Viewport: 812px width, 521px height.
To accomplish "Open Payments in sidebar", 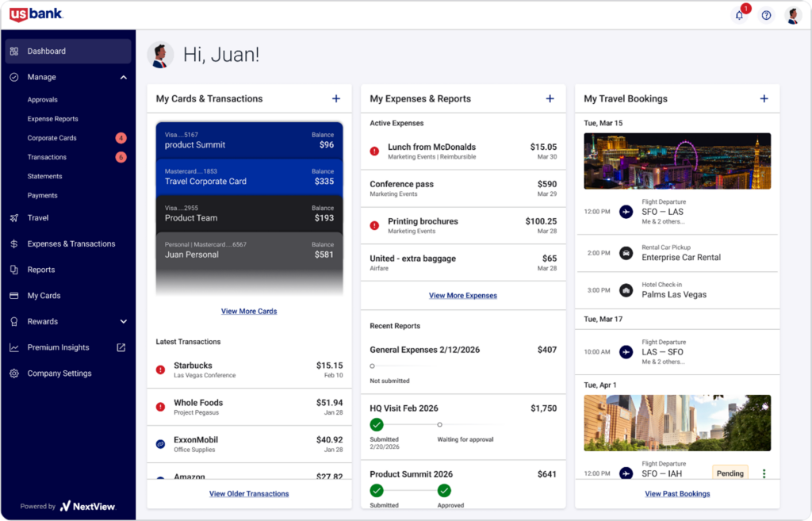I will [x=43, y=195].
